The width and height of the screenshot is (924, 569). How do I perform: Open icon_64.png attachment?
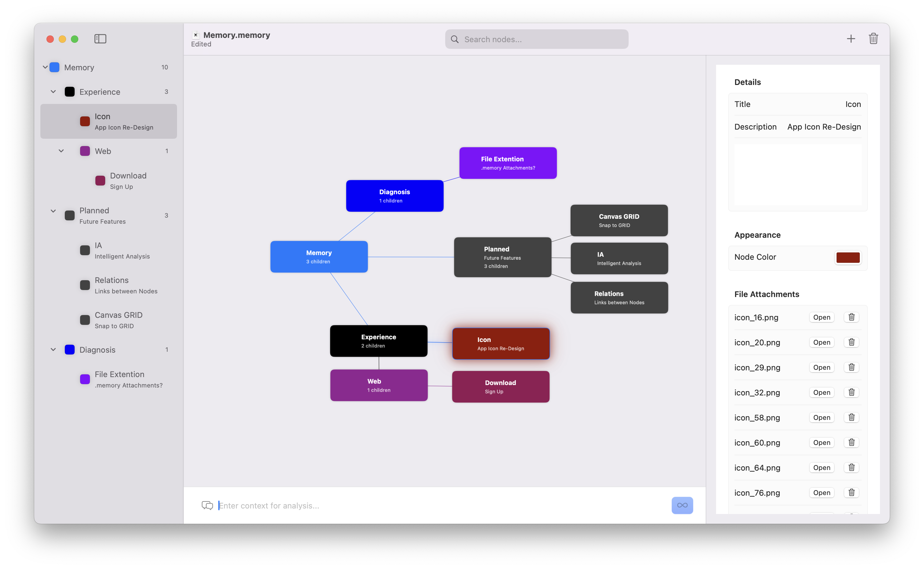tap(821, 468)
